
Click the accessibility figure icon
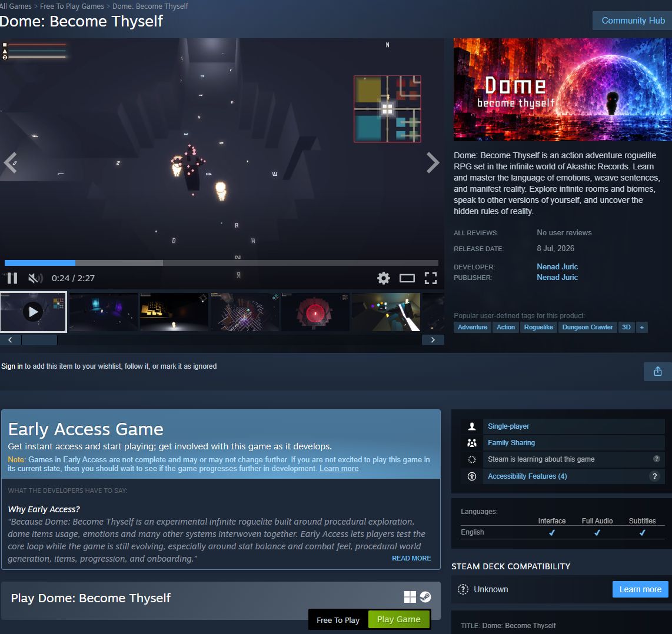[472, 476]
